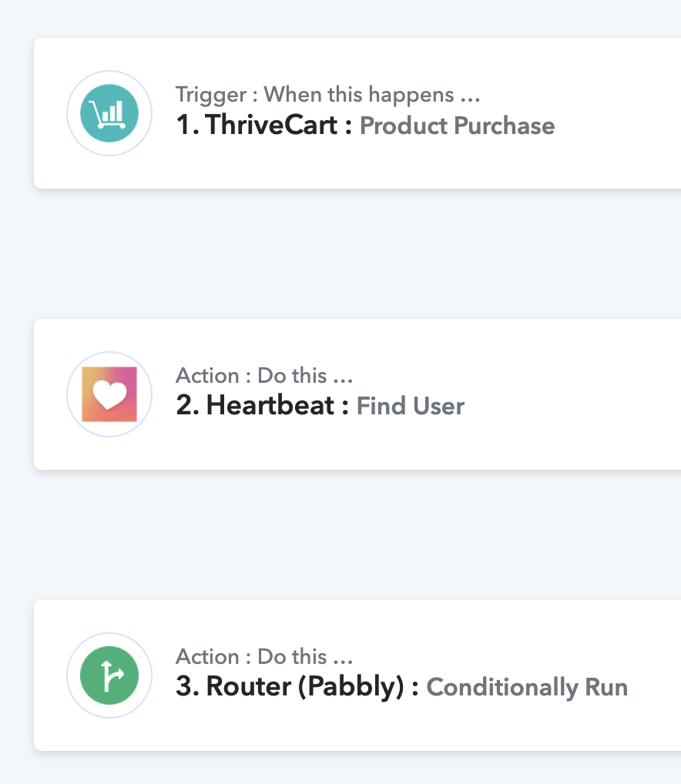Click the "Find User" action text
The image size is (681, 784).
[x=410, y=406]
